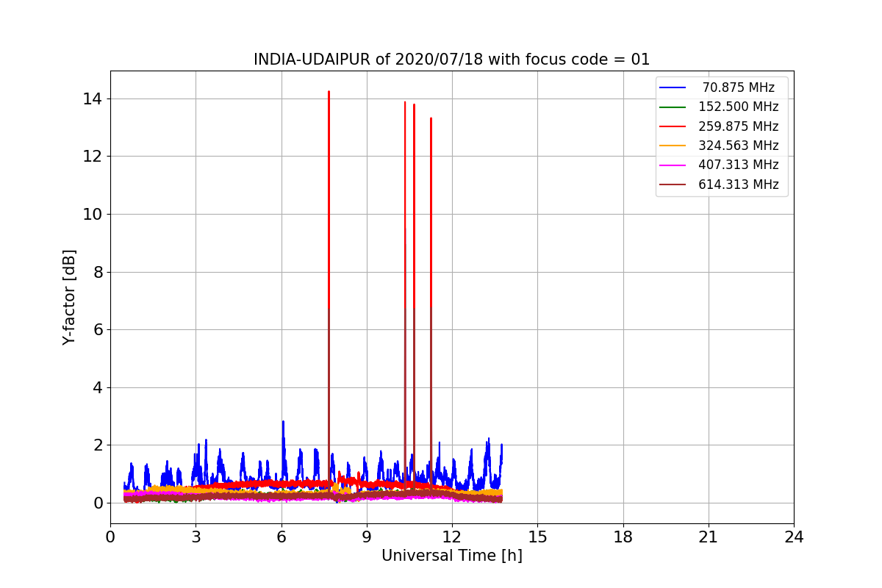The image size is (882, 588).
Task: Click the Universal Time [h] axis label
Action: pyautogui.click(x=452, y=556)
